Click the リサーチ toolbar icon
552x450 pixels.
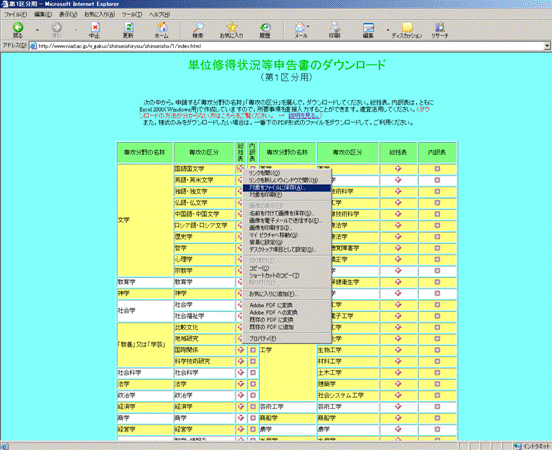click(440, 30)
